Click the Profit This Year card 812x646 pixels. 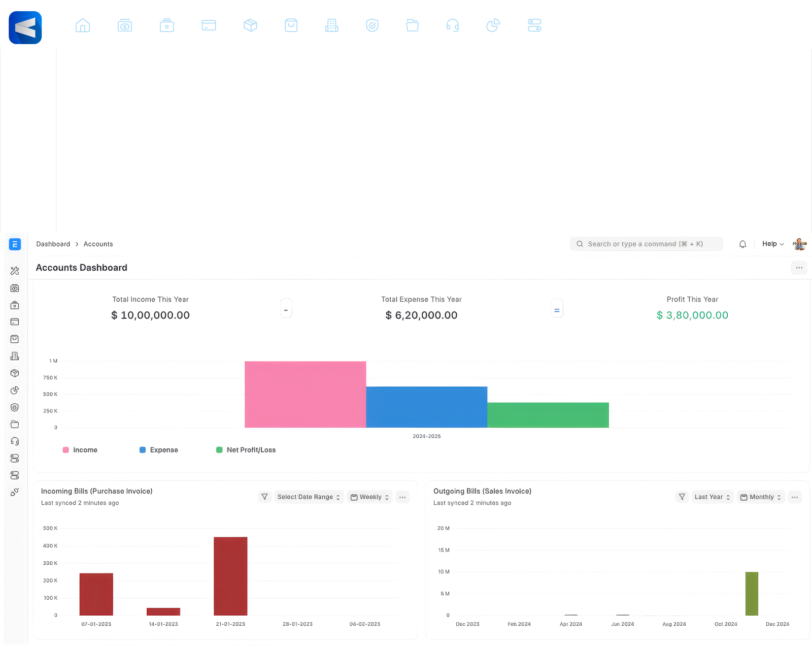click(x=693, y=308)
